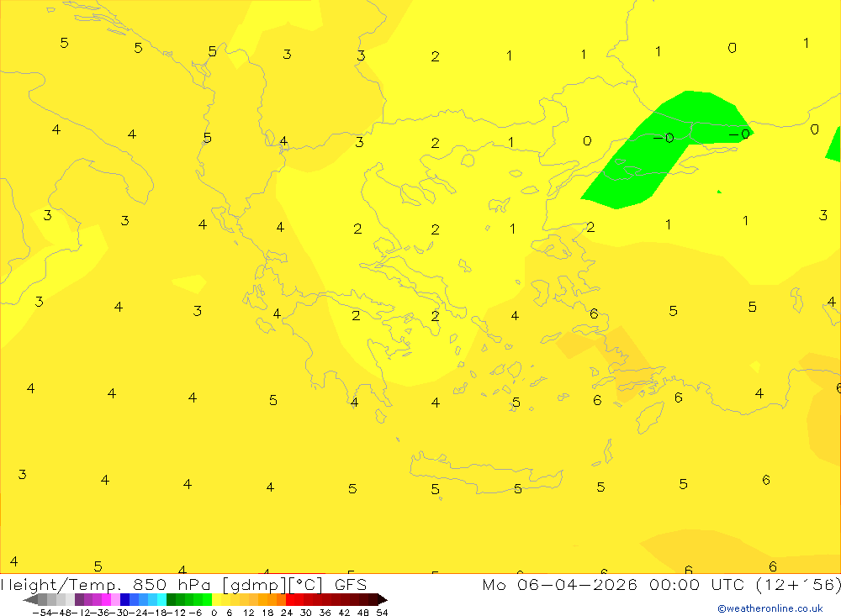
Task: Select the dark blue swatch in the legend
Action: (x=124, y=600)
